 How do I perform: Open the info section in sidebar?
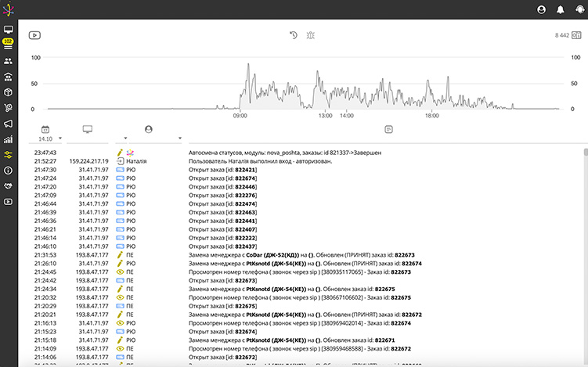point(8,171)
